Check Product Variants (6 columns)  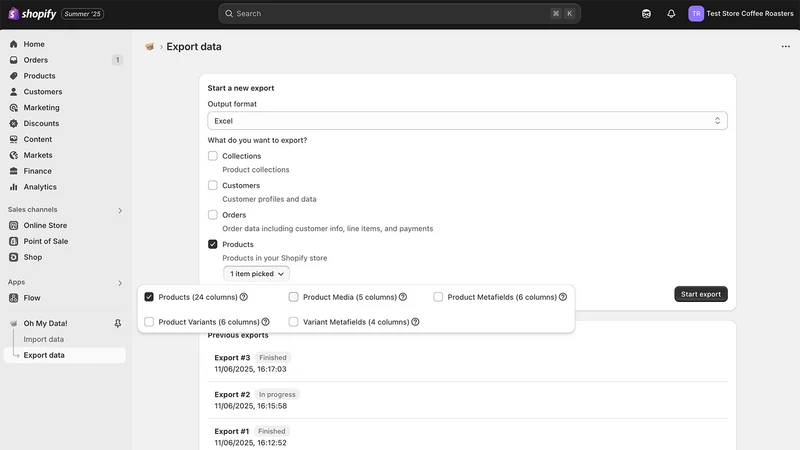[149, 322]
